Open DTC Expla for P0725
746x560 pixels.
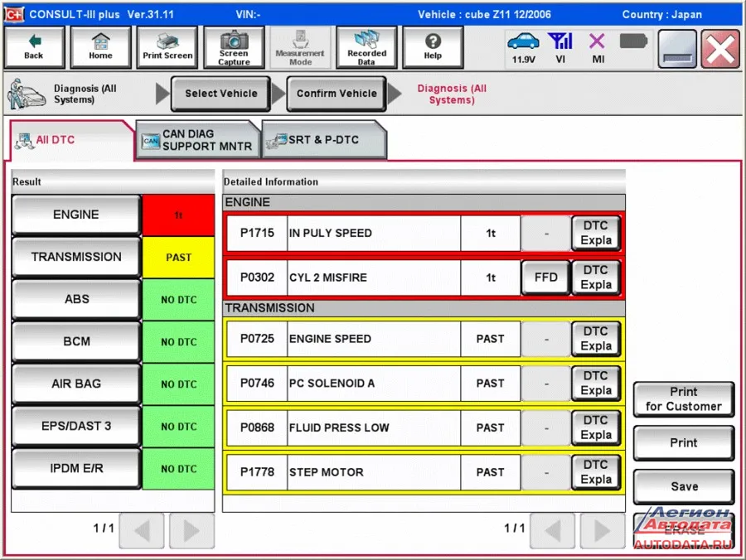coord(596,339)
